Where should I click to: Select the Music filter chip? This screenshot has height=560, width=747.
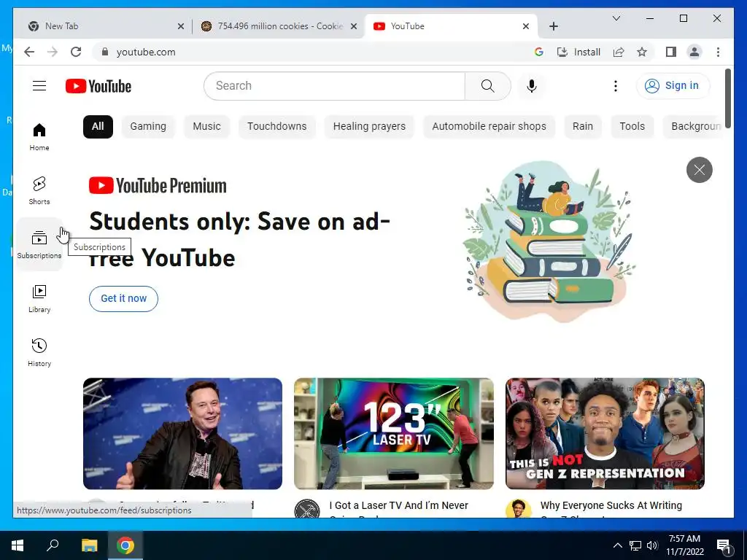[x=206, y=127]
